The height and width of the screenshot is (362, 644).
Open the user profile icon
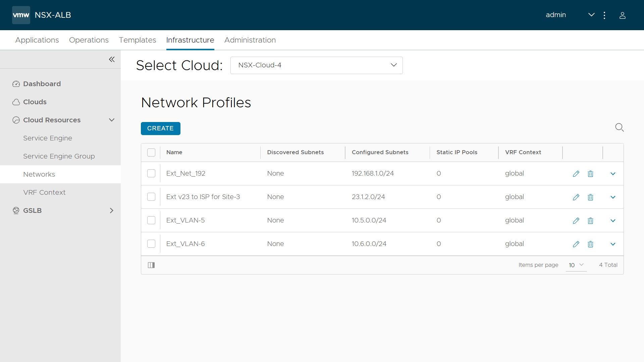coord(622,15)
